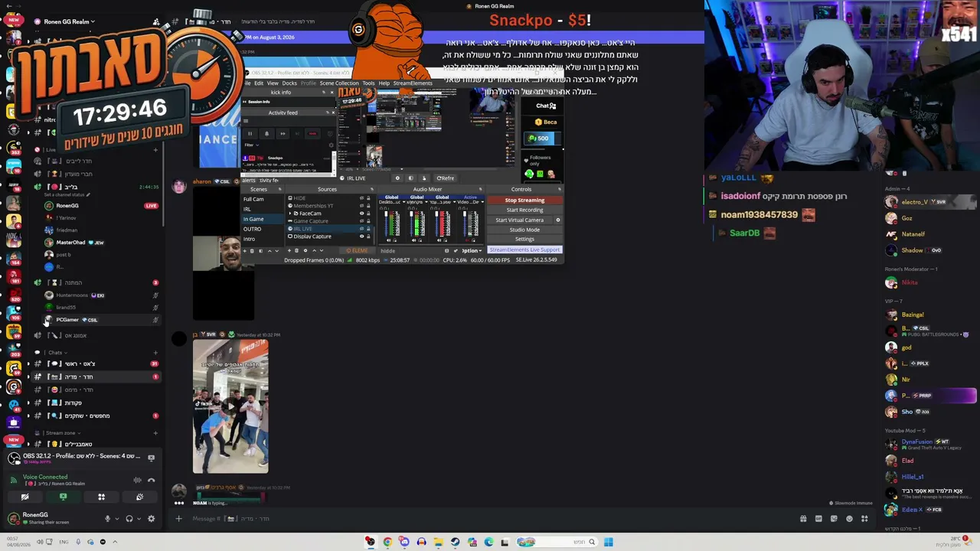This screenshot has width=980, height=551.
Task: Toggle visibility of Game Capture source
Action: pos(361,221)
